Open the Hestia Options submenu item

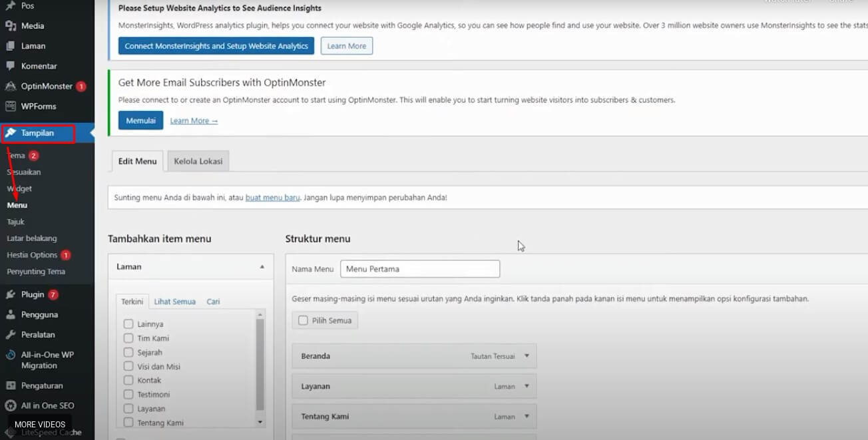point(32,255)
